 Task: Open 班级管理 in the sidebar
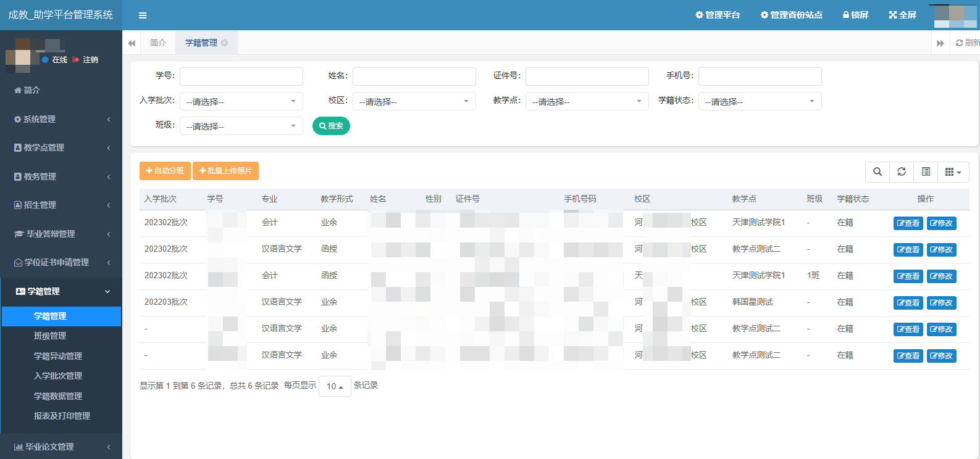click(x=50, y=336)
